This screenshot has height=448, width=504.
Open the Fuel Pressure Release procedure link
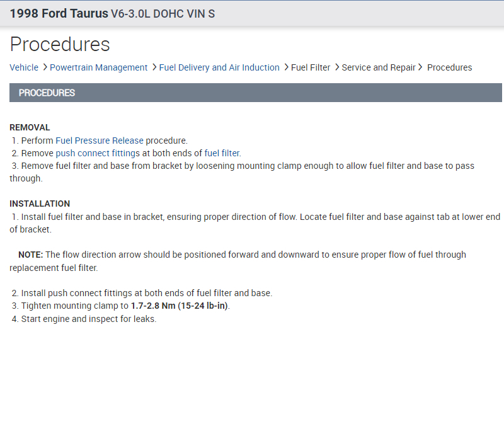click(x=100, y=141)
